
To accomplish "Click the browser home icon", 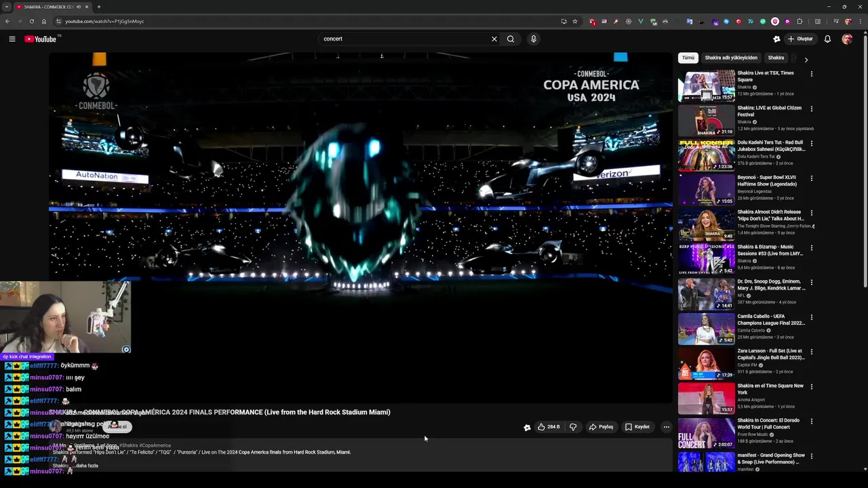I will pyautogui.click(x=44, y=21).
